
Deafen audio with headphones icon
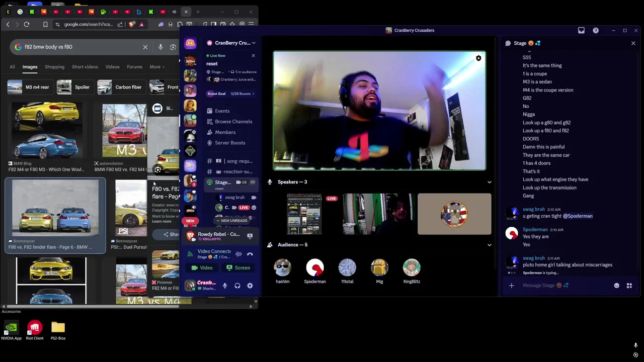click(237, 286)
